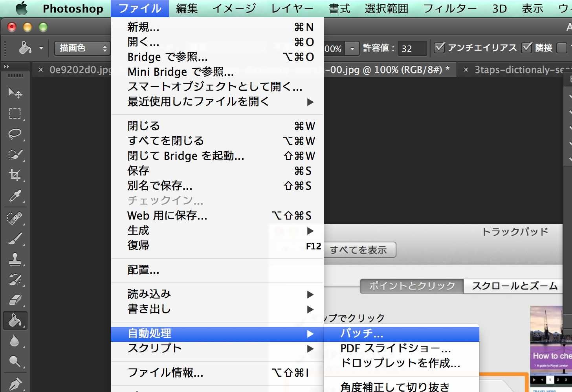The width and height of the screenshot is (572, 392).
Task: Select the Blur tool
Action: pos(15,341)
